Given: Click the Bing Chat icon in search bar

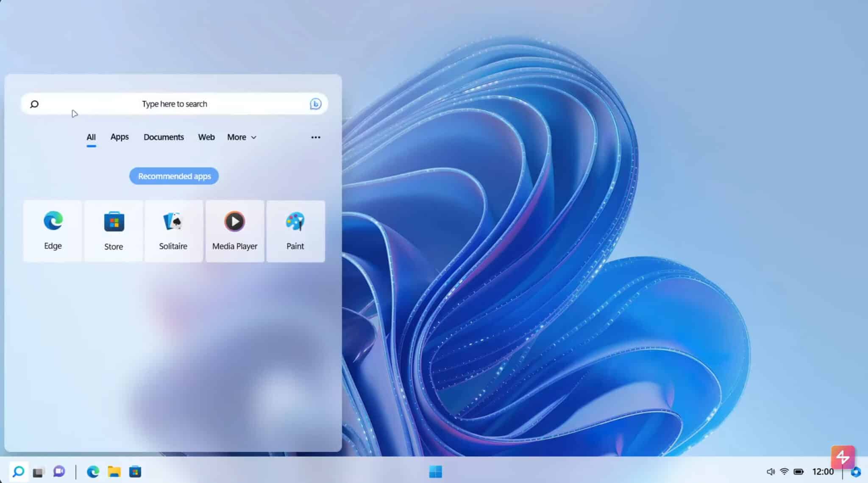Looking at the screenshot, I should click(x=314, y=104).
